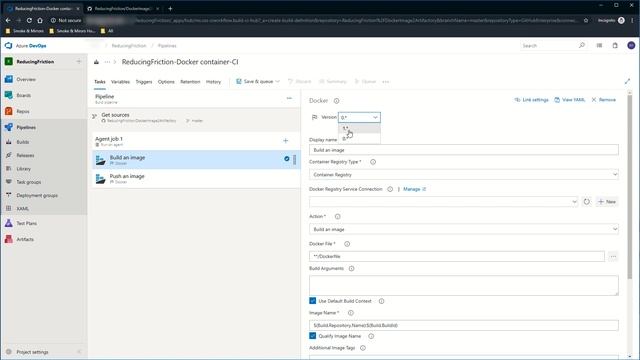Open the Pipelines section icon
The image size is (640, 360).
pos(9,127)
